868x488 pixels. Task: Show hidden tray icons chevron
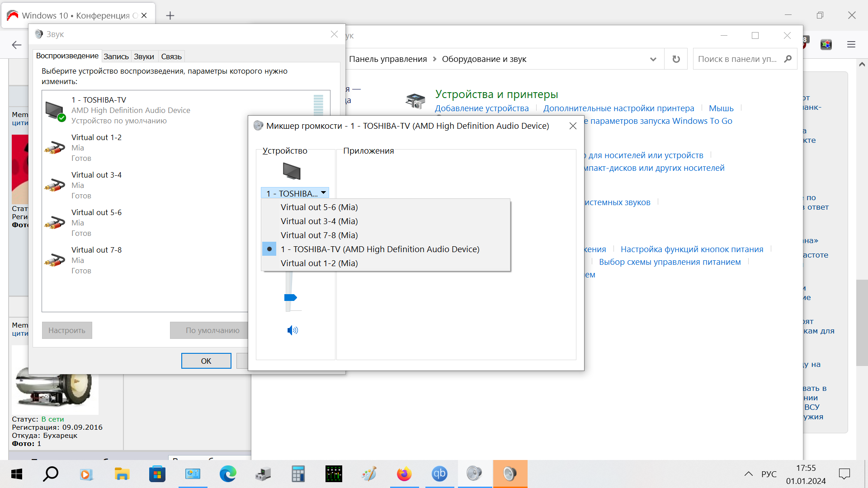click(748, 474)
